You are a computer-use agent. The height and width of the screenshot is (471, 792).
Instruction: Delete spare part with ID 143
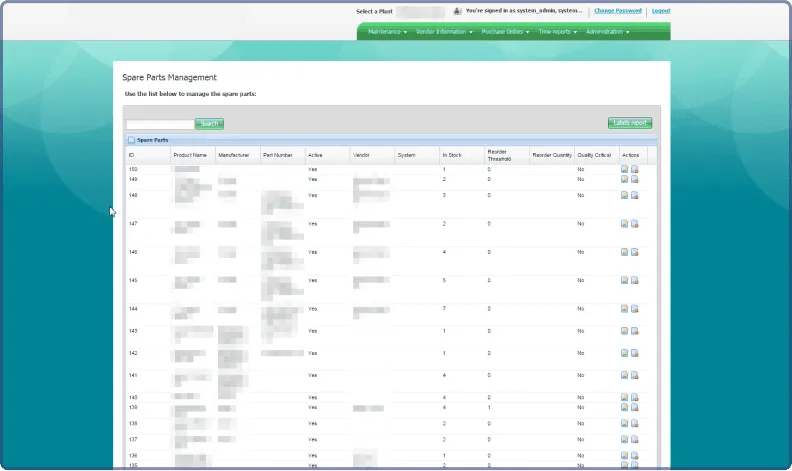point(634,331)
